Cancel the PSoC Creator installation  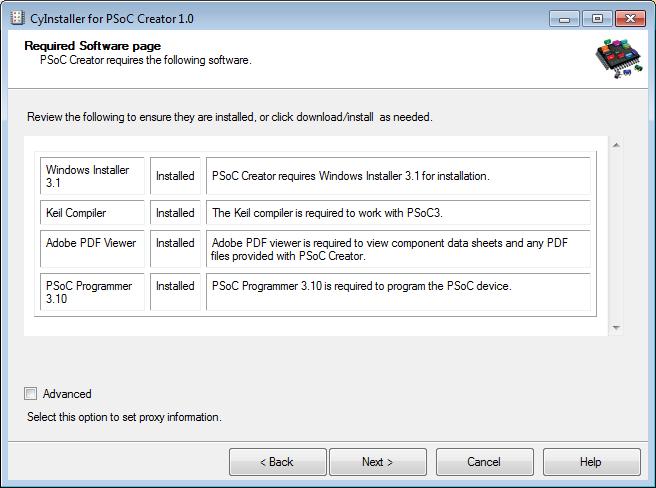484,462
